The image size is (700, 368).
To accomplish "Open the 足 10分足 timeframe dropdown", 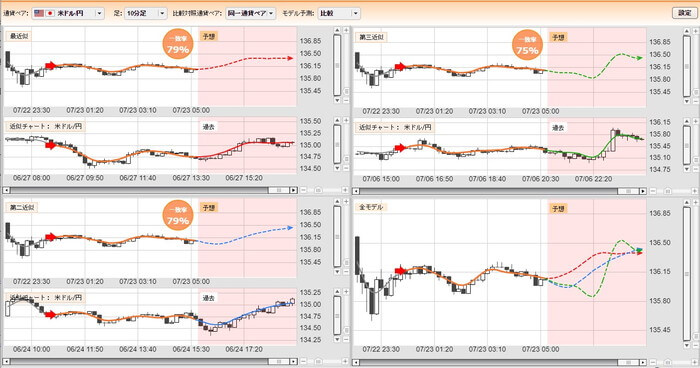I will [146, 13].
